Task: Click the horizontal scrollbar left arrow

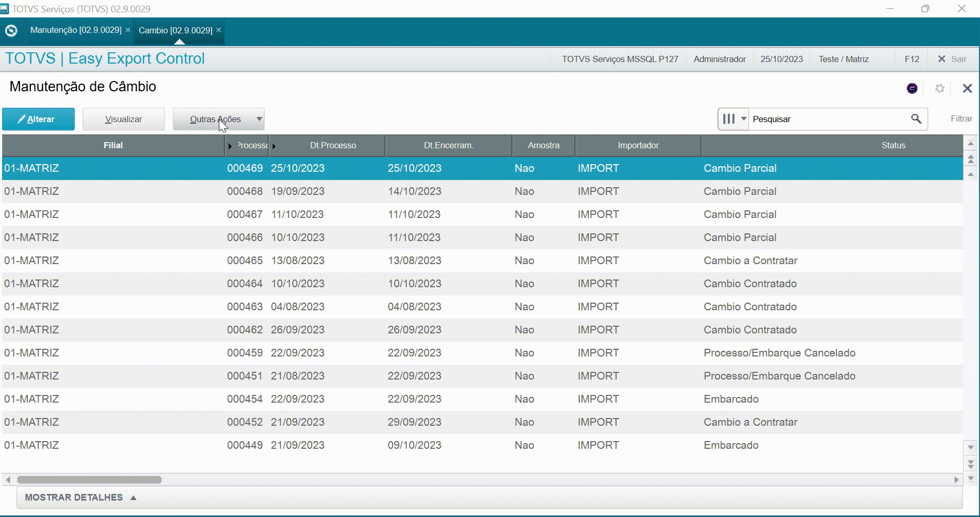Action: [8, 480]
